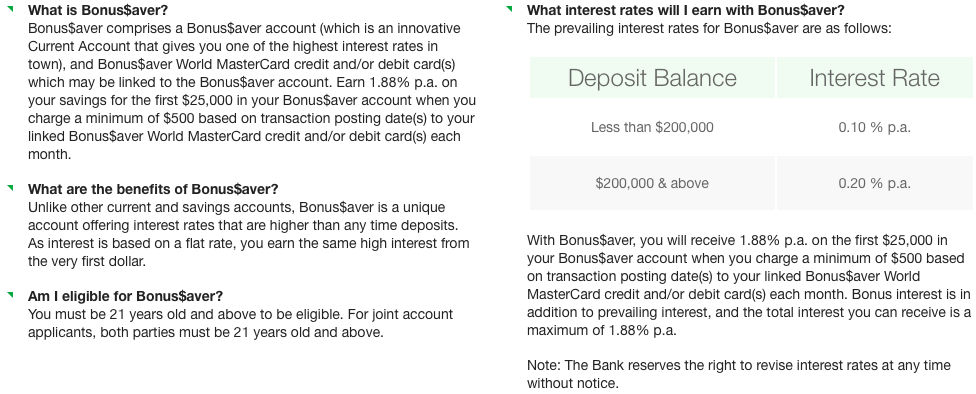Click green arrow beside benefits of Bonus$aver question
Viewport: 976px width, 394px height.
click(x=11, y=187)
